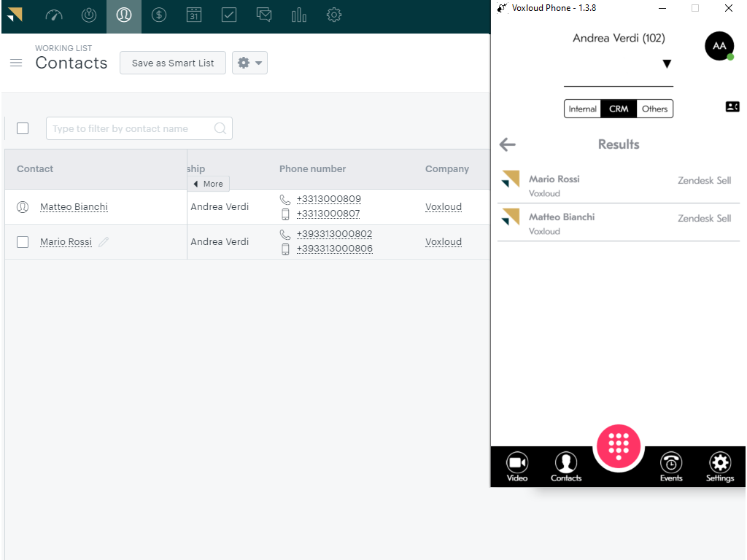Expand the black arrow under Andrea Verdi
Image resolution: width=747 pixels, height=560 pixels.
pos(666,64)
